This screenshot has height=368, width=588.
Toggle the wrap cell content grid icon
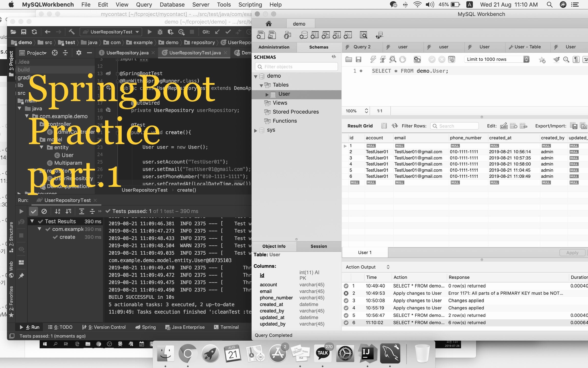pyautogui.click(x=384, y=126)
